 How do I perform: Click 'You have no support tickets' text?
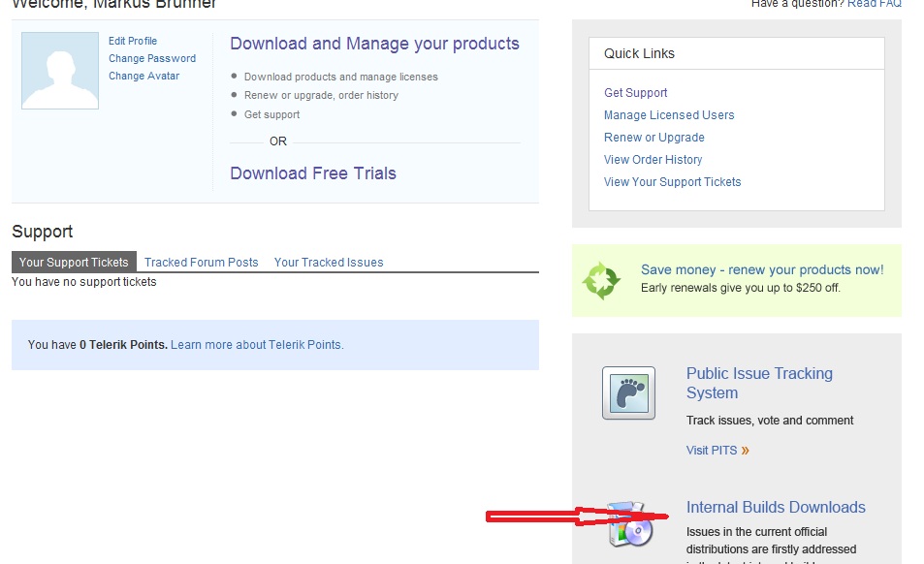pos(84,282)
